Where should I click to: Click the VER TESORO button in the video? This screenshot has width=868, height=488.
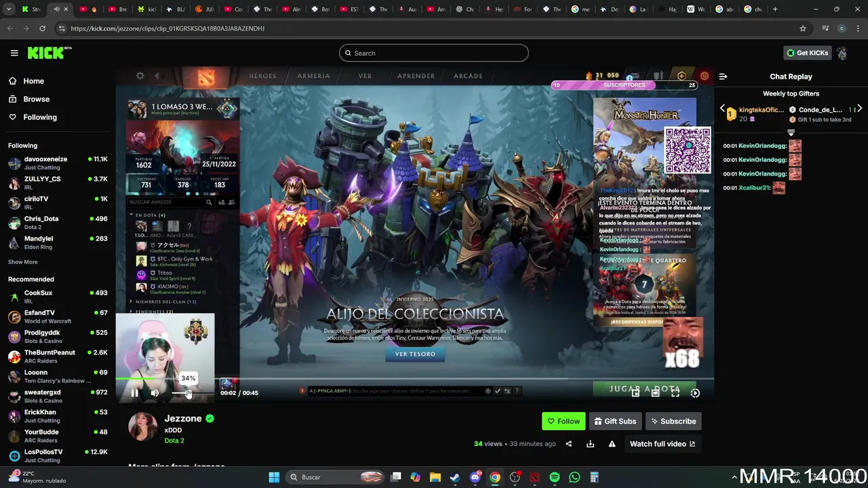pos(415,354)
